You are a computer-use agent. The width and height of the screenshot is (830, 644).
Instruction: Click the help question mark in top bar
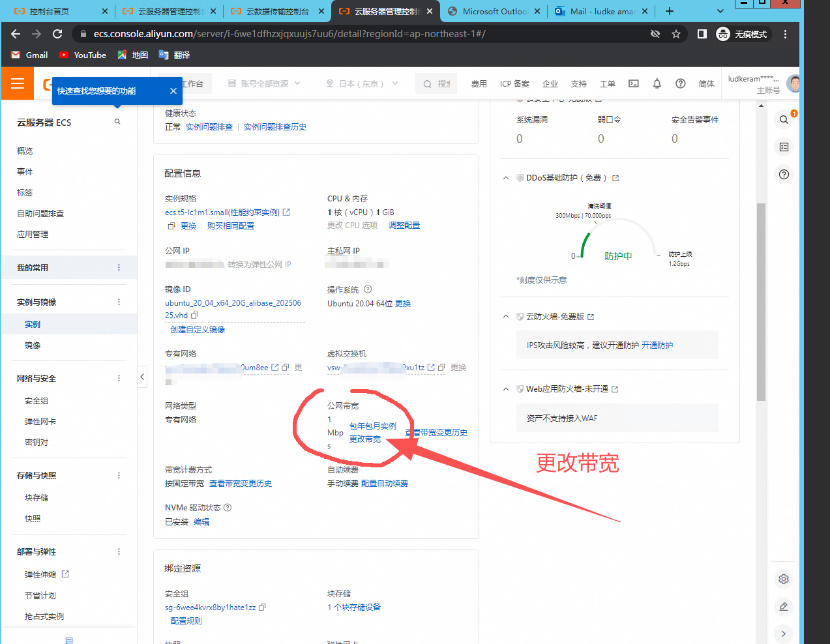click(680, 83)
